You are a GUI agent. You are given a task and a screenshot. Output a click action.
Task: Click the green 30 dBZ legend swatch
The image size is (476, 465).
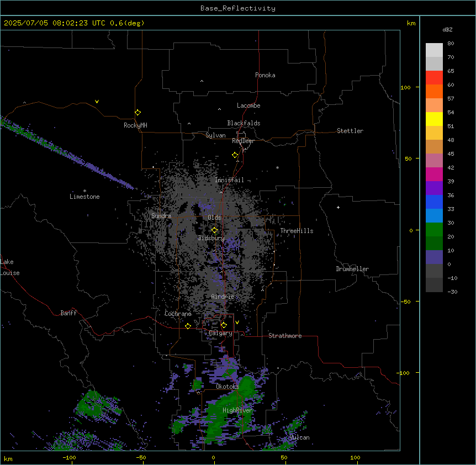click(x=434, y=230)
